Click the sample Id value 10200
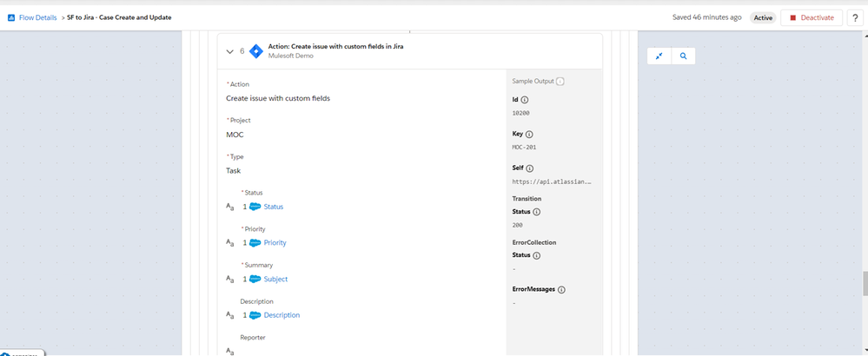 point(521,113)
